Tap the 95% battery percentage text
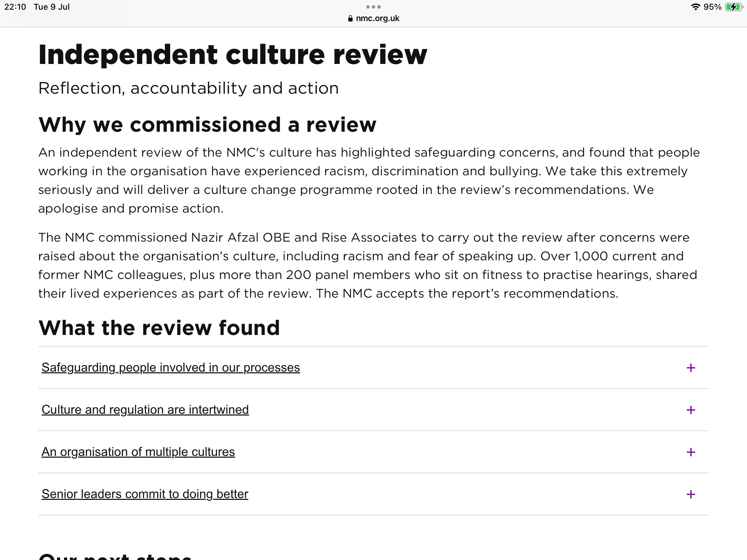Screen dimensions: 747x560 [712, 7]
